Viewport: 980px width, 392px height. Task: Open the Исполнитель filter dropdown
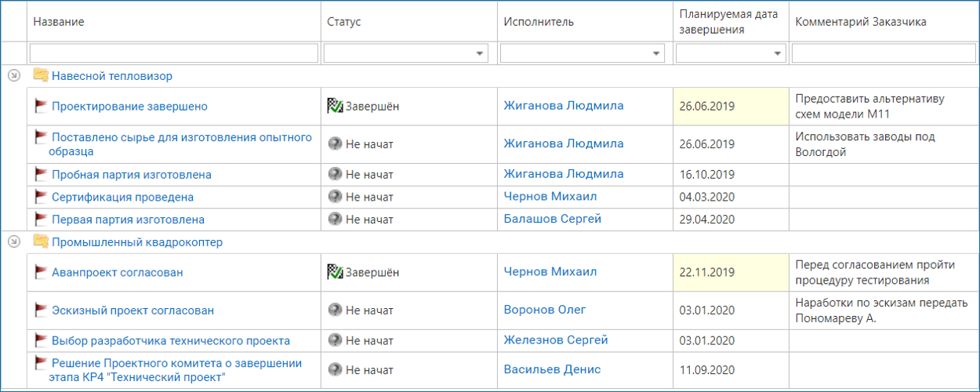[x=655, y=53]
